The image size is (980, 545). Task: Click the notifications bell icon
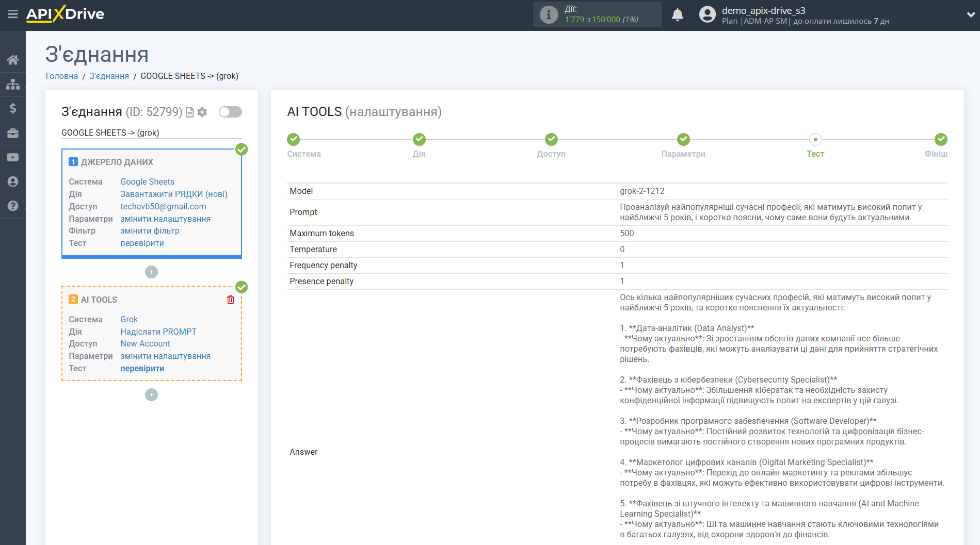click(678, 15)
